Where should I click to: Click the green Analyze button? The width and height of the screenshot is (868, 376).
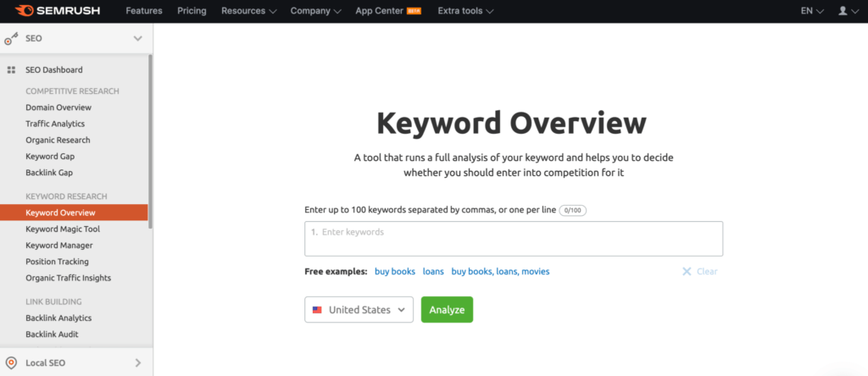447,310
